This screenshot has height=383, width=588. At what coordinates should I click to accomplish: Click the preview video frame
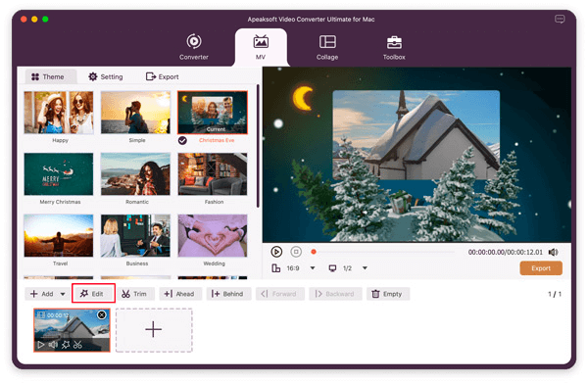[416, 155]
